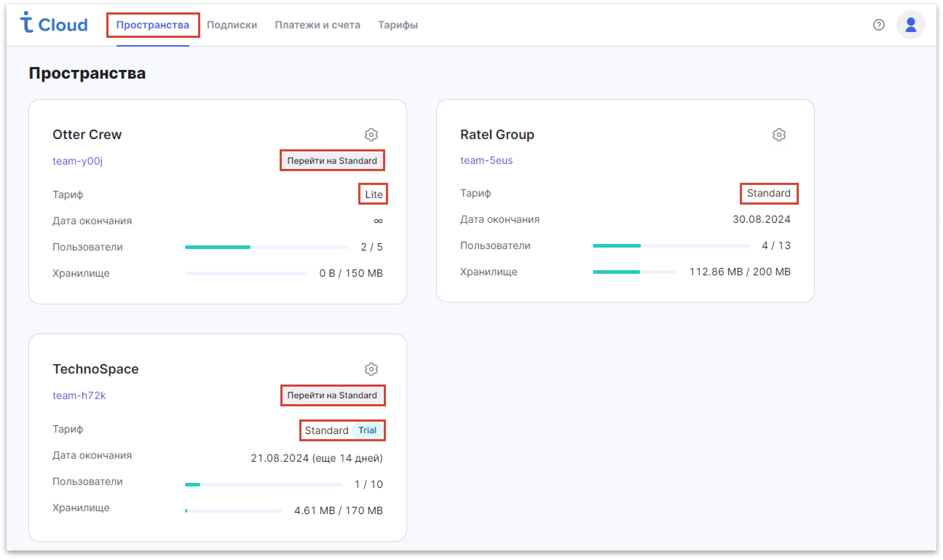The image size is (943, 560).
Task: Click team-5eus link in Ratel Group
Action: click(486, 161)
